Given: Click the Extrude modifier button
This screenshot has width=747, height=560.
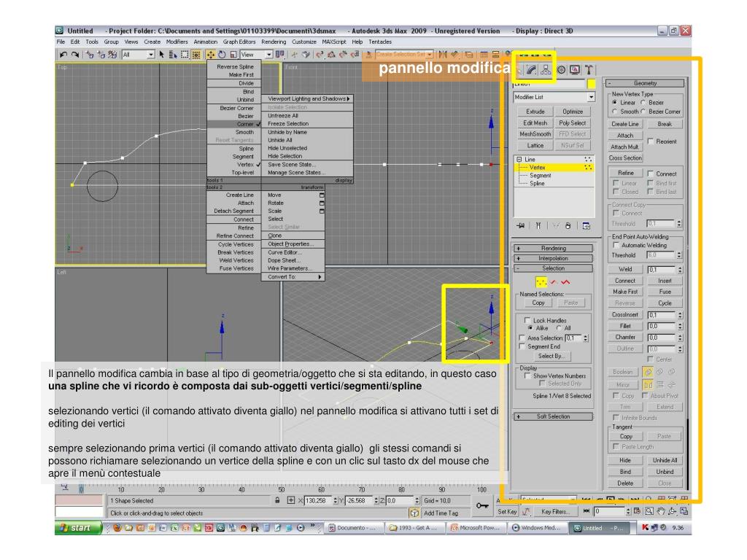Looking at the screenshot, I should pos(535,112).
